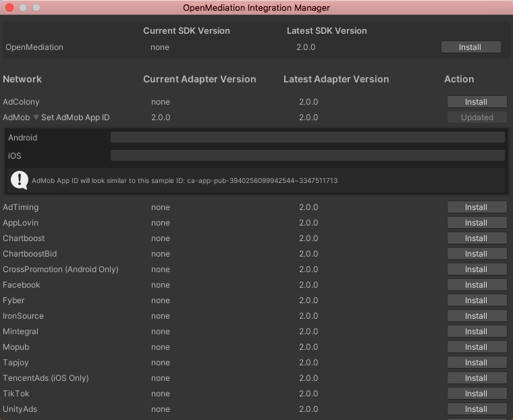Install the CrossPromotion (Android Only) adapter
Viewport: 513px width, 420px height.
coord(477,269)
